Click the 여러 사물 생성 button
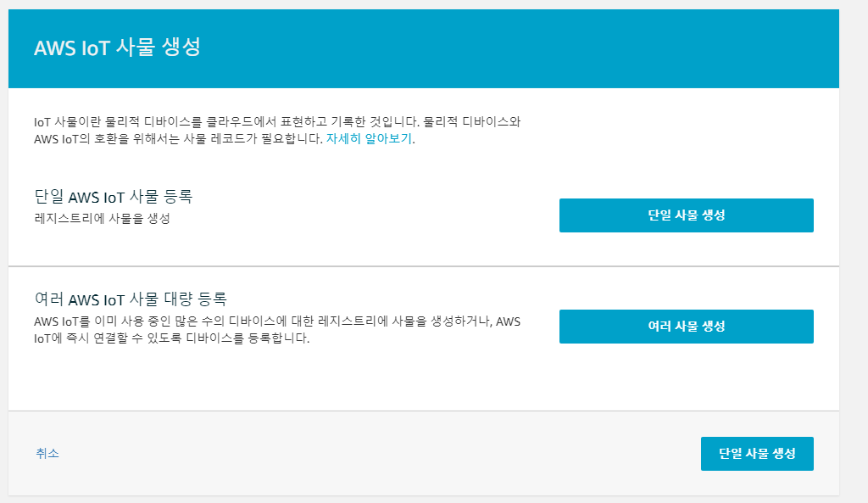Viewport: 868px width, 503px height. 686,327
